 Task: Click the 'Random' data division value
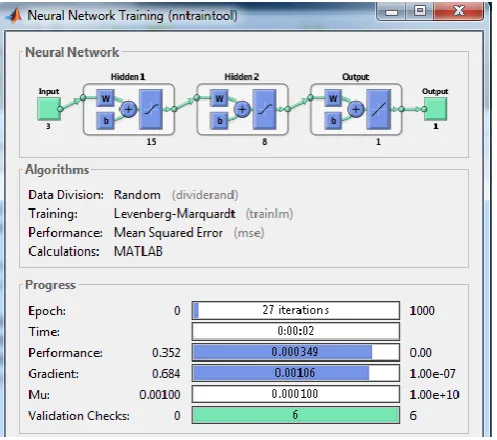pyautogui.click(x=137, y=195)
